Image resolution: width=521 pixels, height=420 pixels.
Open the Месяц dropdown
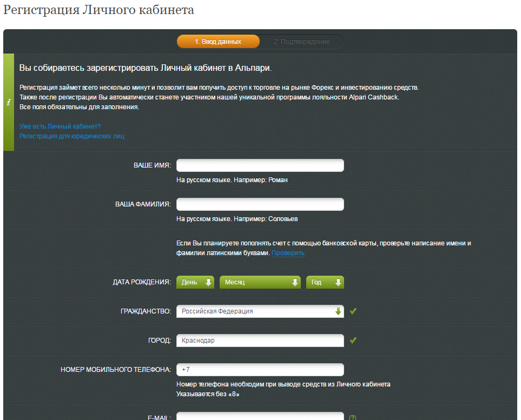coord(260,282)
